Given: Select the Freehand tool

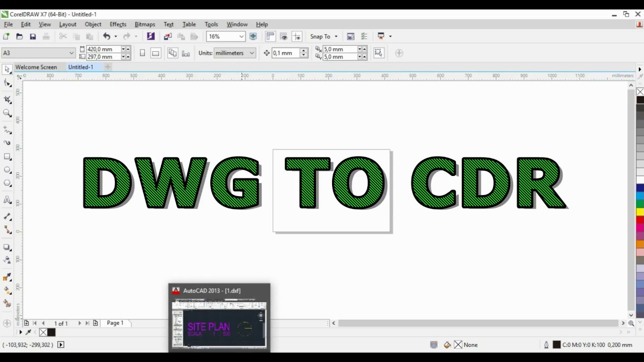Looking at the screenshot, I should pyautogui.click(x=7, y=130).
